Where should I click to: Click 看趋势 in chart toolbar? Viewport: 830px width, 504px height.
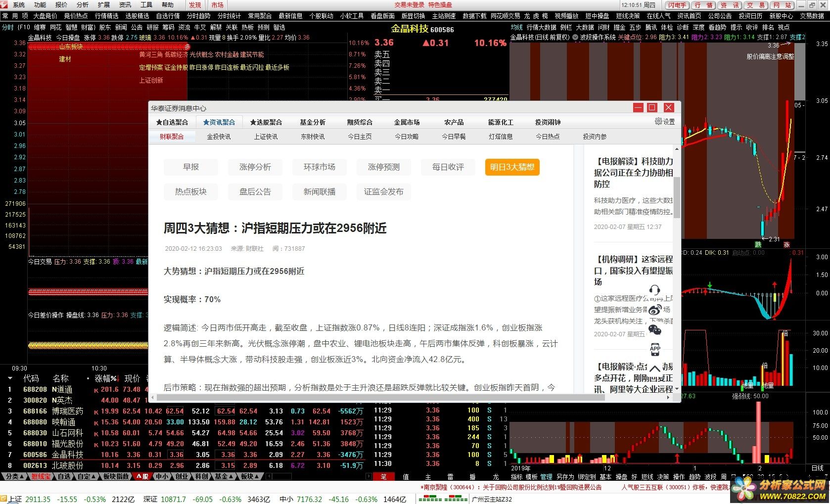[x=717, y=27]
